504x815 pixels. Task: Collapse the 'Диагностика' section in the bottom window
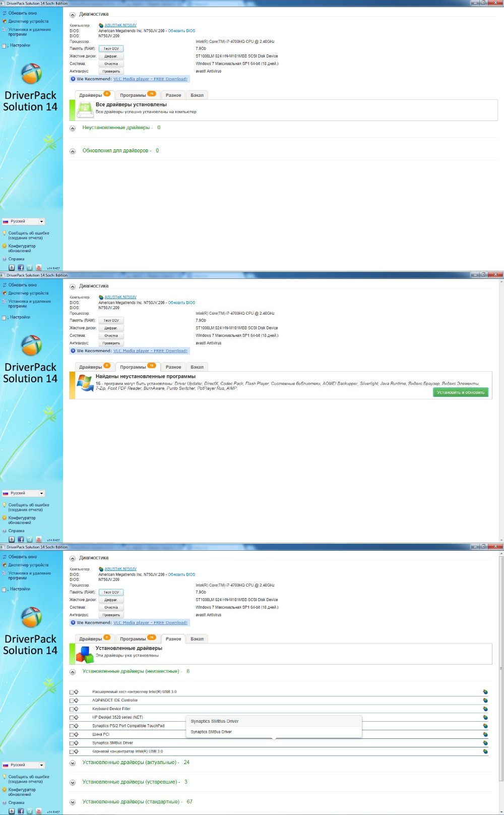73,558
